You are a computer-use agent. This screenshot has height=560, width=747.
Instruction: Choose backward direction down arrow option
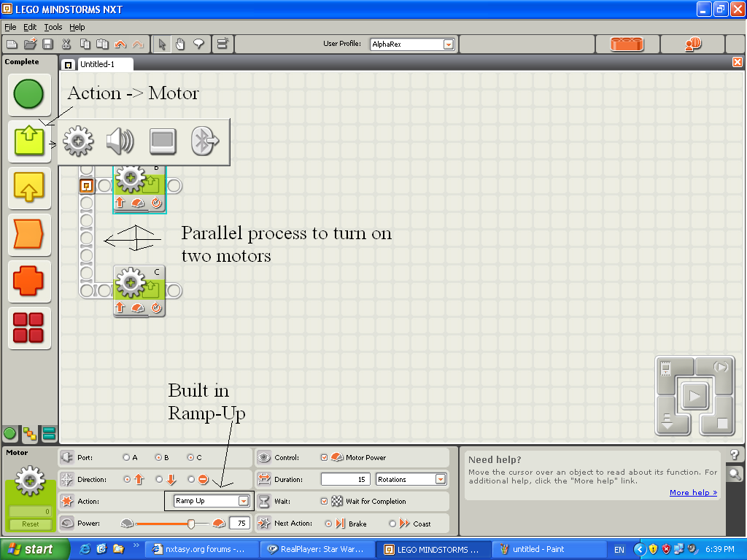(159, 479)
